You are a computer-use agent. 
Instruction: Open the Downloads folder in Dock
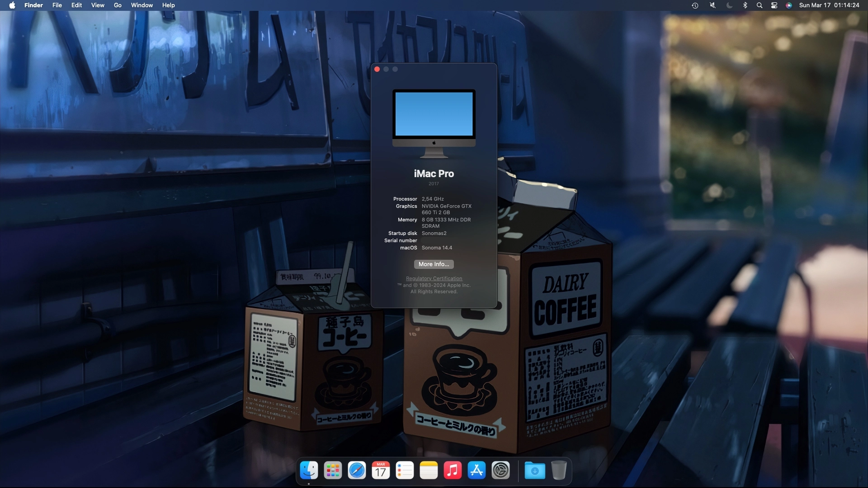coord(535,470)
